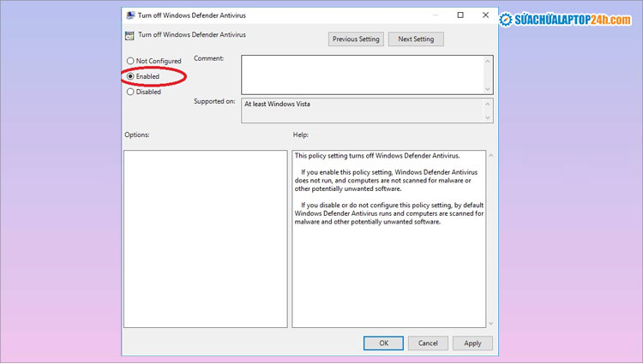The height and width of the screenshot is (364, 643).
Task: Click the Help: label
Action: [301, 134]
